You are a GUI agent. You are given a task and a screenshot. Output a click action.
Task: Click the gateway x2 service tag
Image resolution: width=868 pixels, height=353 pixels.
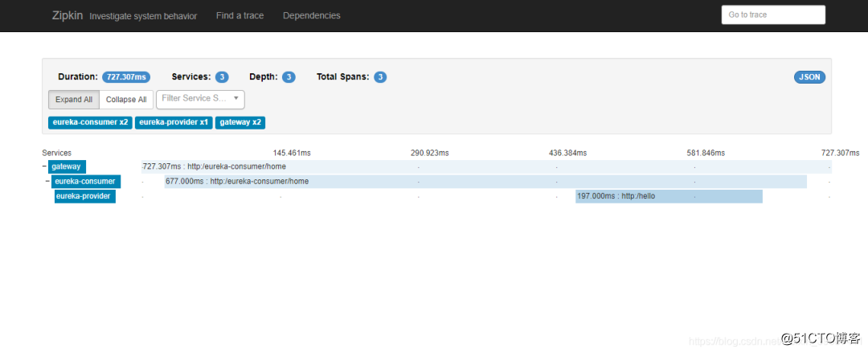click(240, 122)
